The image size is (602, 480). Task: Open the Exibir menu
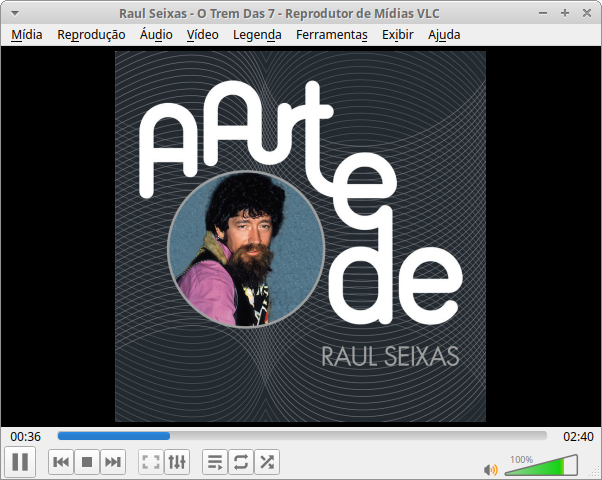pos(398,35)
